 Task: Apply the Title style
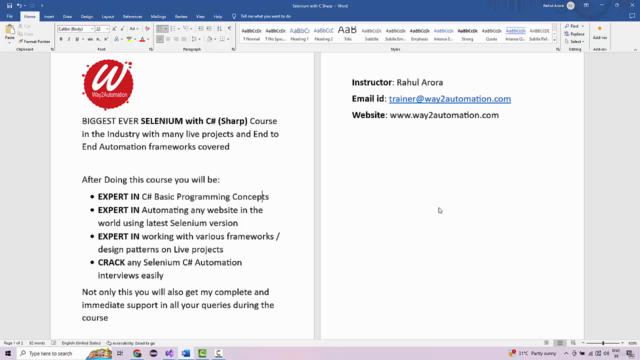click(x=347, y=34)
